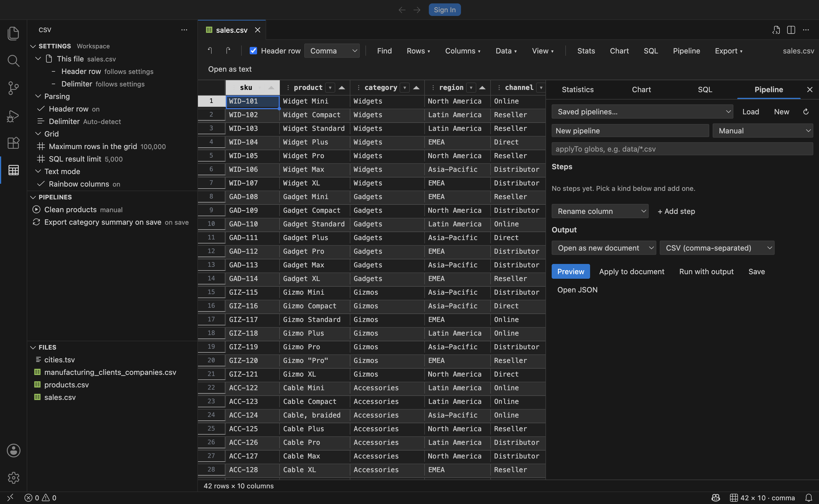
Task: Open the product column filter dropdown
Action: tap(330, 88)
